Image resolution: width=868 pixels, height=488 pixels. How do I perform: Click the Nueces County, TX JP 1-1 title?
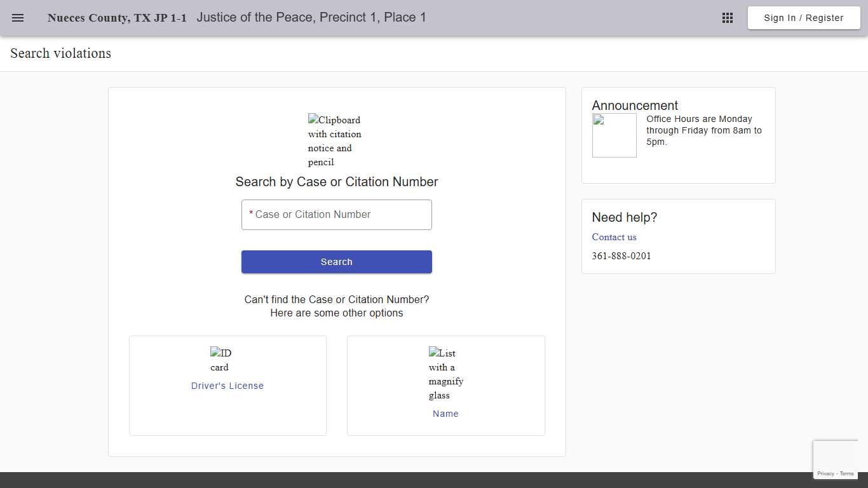[x=117, y=18]
